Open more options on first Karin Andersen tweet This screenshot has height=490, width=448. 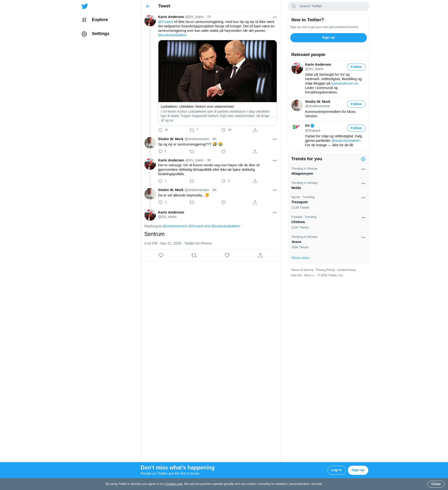coord(275,17)
